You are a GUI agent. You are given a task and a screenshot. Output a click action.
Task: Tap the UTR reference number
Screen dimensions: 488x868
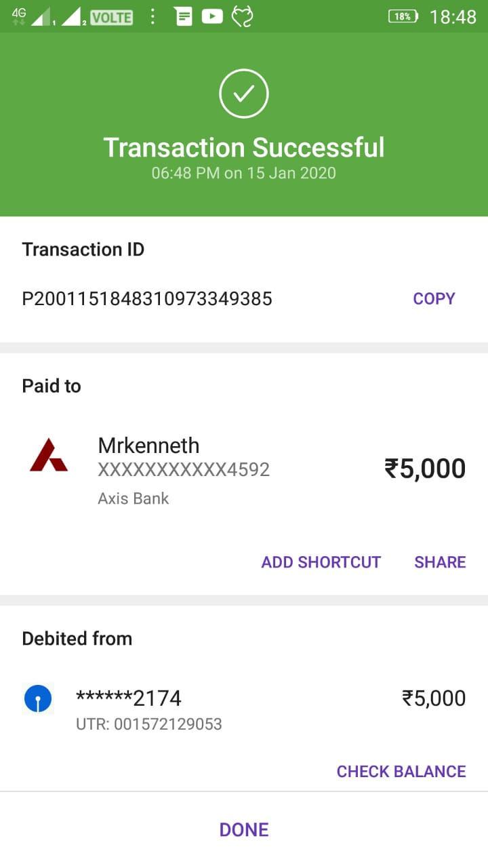point(149,724)
